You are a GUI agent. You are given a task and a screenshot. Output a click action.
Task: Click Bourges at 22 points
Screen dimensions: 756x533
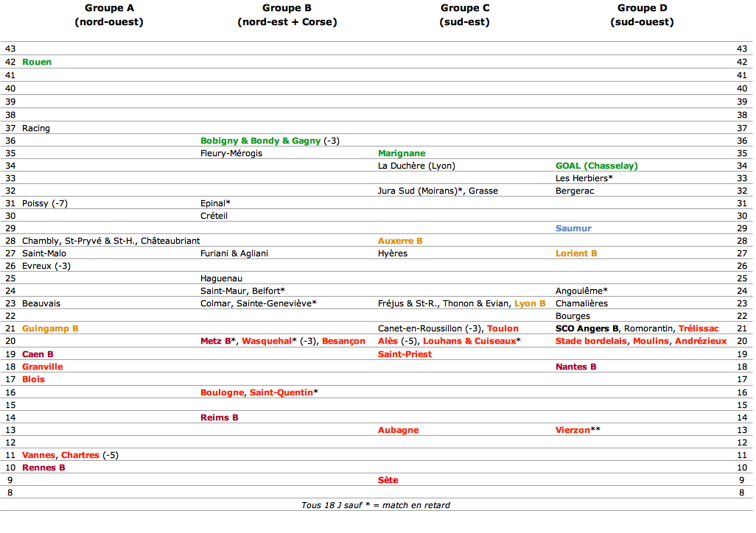pos(573,316)
